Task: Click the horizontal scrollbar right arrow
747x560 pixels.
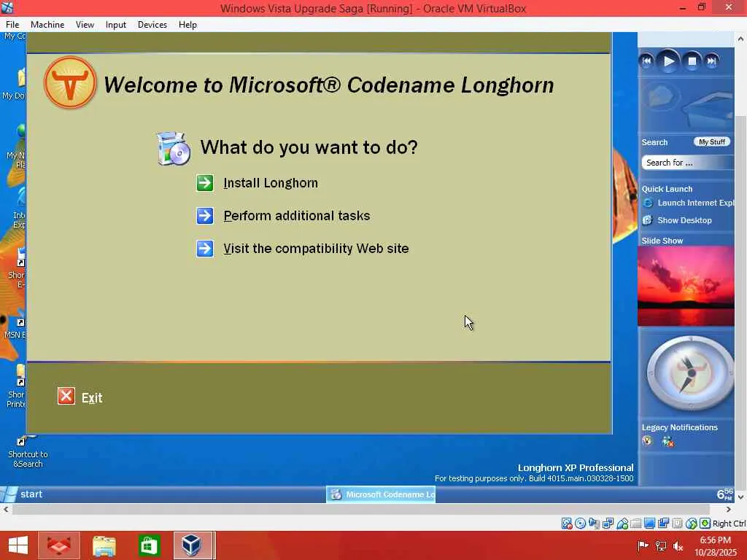Action: point(729,509)
